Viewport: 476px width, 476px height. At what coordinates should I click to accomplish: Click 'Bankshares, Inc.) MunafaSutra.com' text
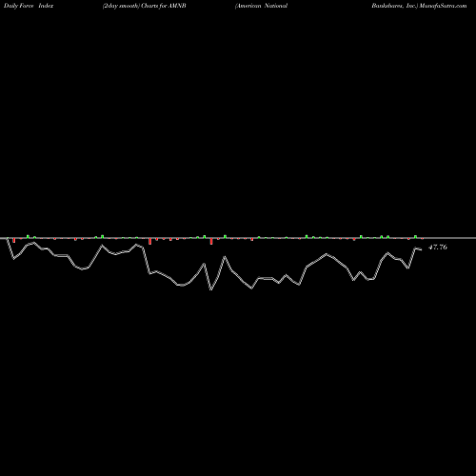(419, 6)
